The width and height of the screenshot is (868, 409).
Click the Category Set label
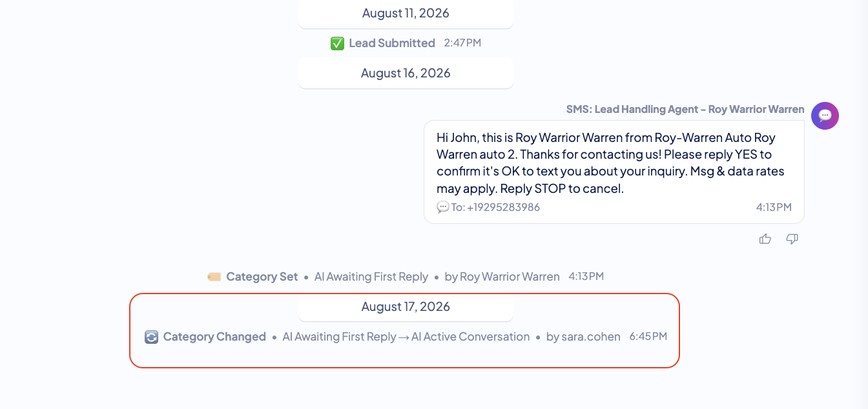[262, 277]
